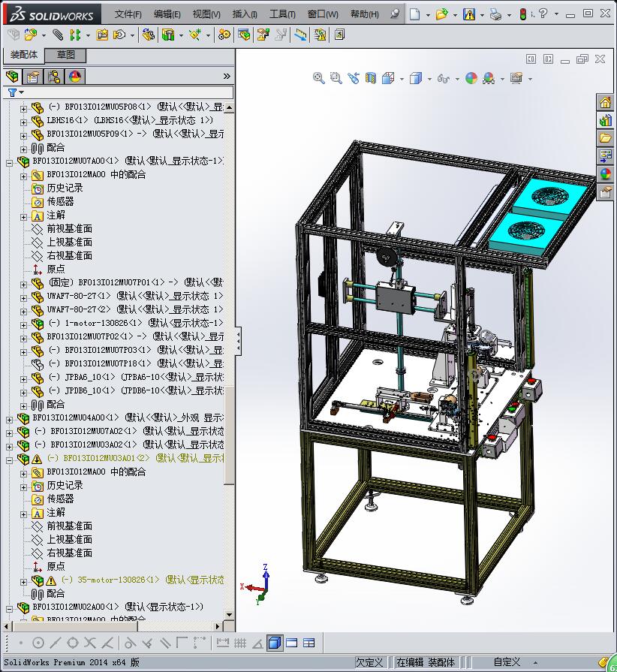Expand the 1-motor-130826<1> node
This screenshot has width=617, height=672.
coord(23,325)
